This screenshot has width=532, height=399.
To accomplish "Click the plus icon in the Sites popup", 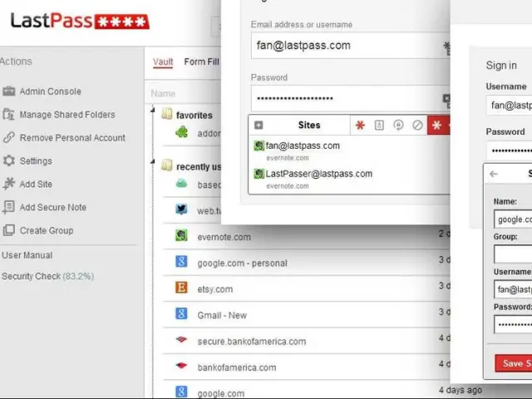I will point(259,126).
